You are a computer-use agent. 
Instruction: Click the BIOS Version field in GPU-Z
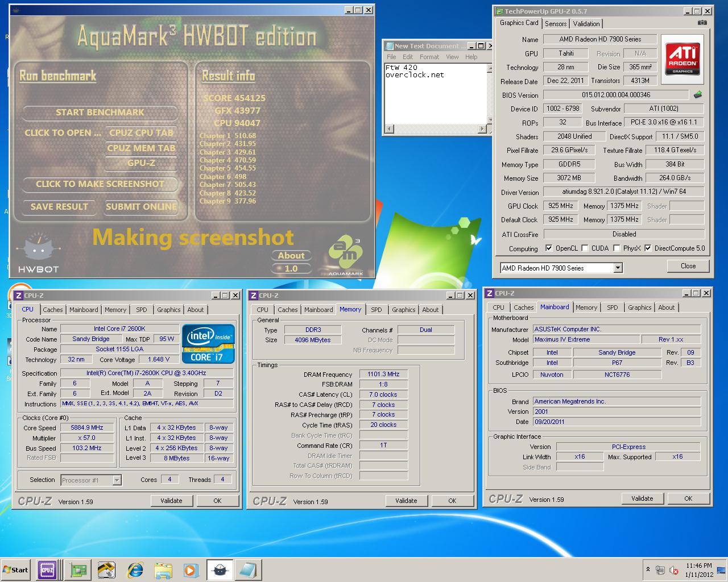click(616, 95)
